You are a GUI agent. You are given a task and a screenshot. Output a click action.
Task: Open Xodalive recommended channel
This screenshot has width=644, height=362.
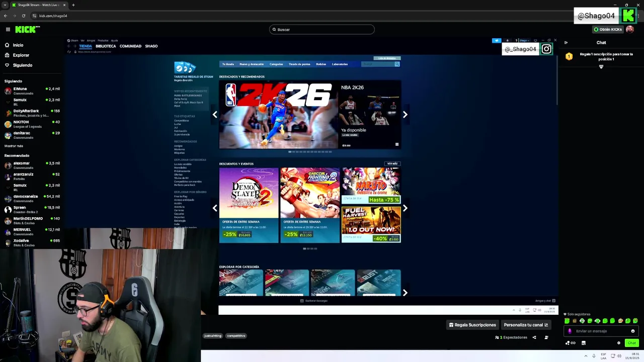pos(32,243)
